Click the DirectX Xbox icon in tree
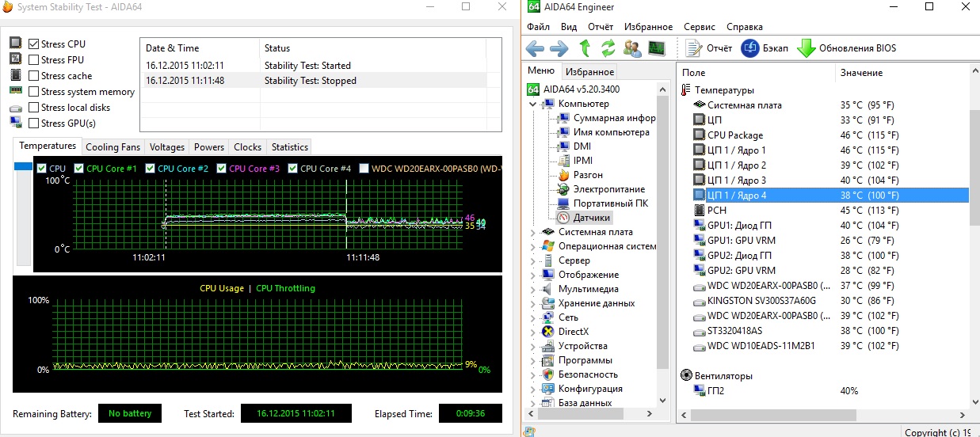 click(547, 332)
